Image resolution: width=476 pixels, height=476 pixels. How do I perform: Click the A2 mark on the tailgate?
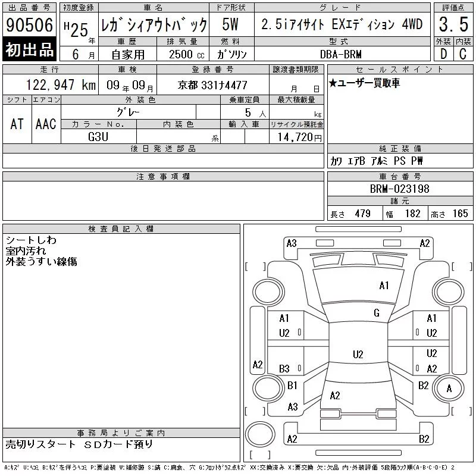tap(335, 396)
